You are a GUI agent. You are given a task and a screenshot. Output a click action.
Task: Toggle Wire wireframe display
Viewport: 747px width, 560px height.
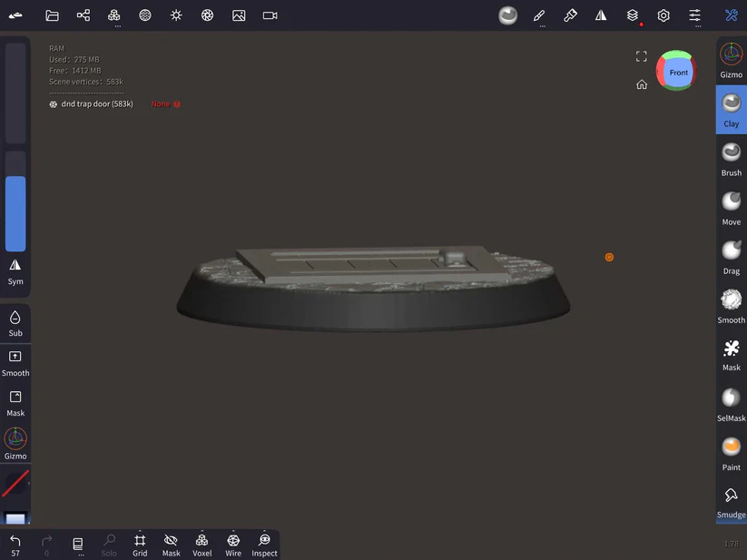[x=233, y=545]
